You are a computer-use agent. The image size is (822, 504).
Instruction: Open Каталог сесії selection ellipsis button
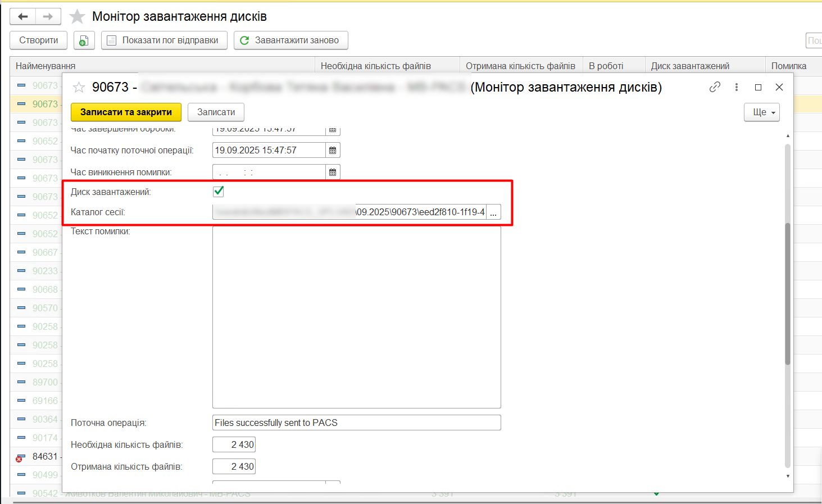tap(493, 212)
